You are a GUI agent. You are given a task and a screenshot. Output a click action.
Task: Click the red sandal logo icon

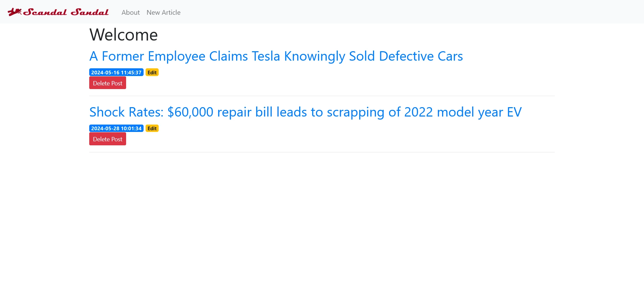coord(14,12)
